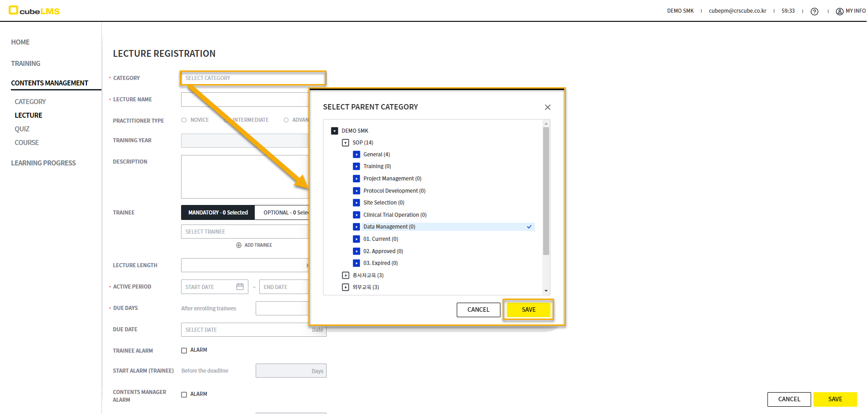Click the blue arrow icon beside Training (0)
The height and width of the screenshot is (414, 868).
[x=357, y=166]
